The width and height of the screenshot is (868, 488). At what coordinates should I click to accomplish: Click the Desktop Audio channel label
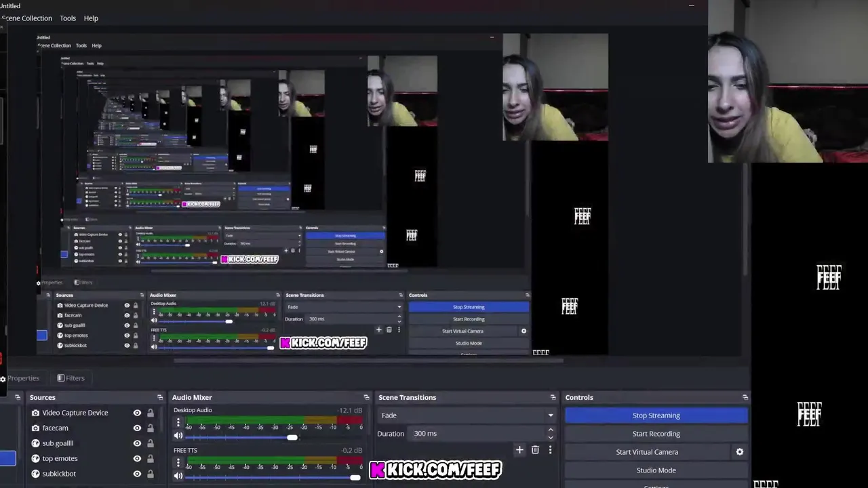(x=193, y=410)
